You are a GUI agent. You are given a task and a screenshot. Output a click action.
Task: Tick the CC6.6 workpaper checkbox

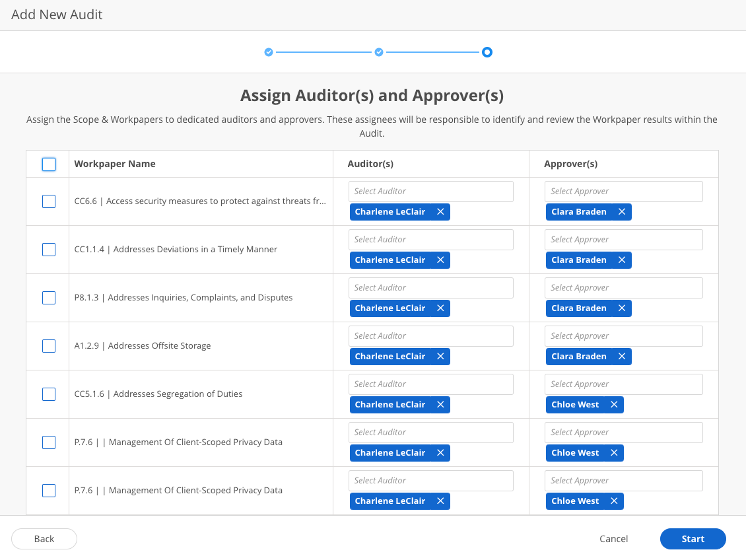[49, 201]
